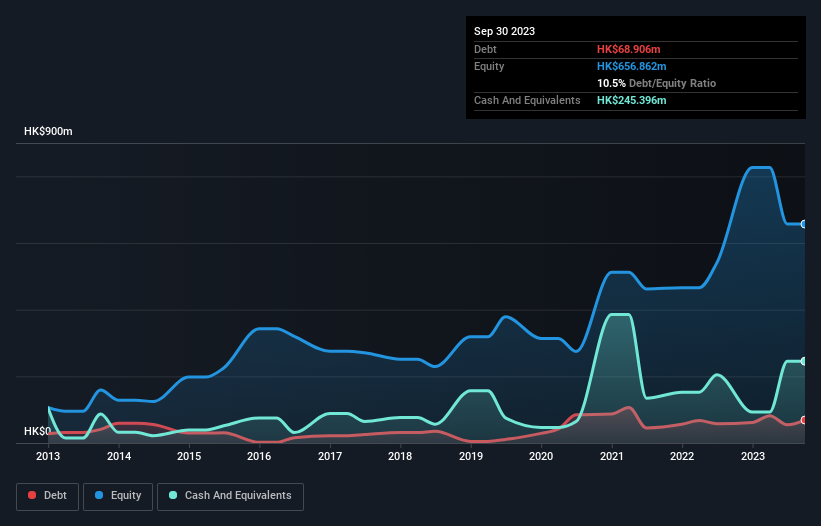This screenshot has height=526, width=821.
Task: Select the 2021 x-axis label
Action: click(612, 456)
